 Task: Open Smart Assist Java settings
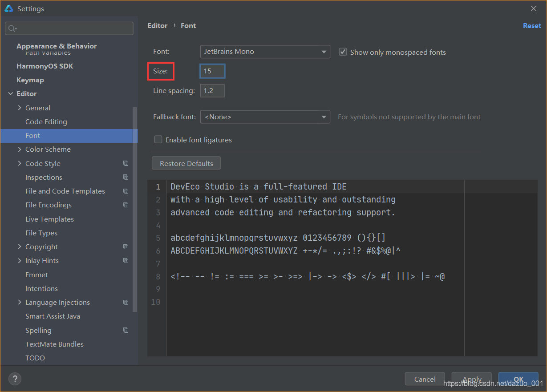[53, 316]
